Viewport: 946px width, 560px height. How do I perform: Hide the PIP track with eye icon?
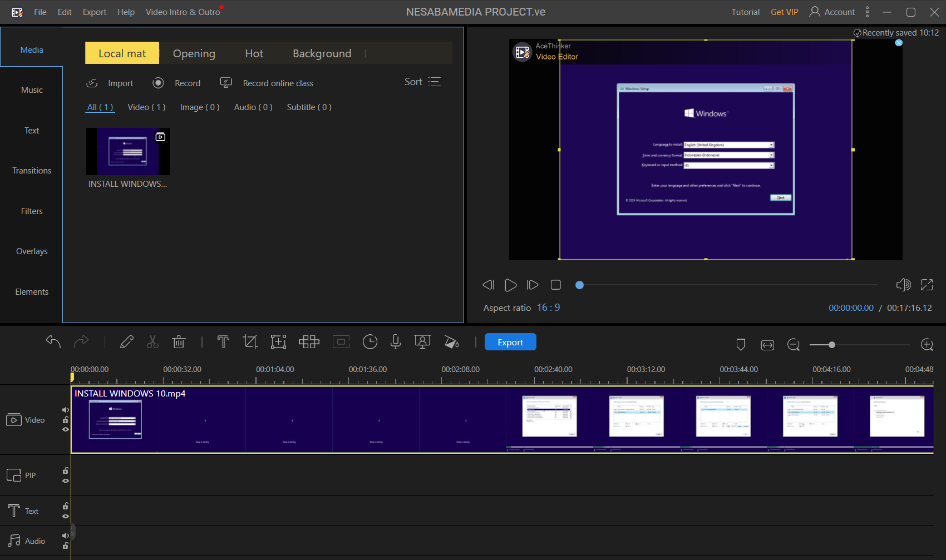pos(66,480)
